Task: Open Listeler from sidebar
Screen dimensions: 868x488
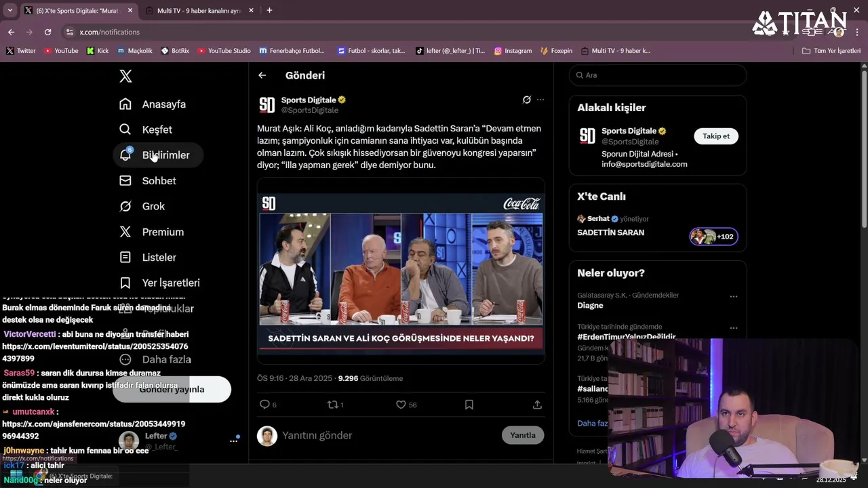Action: coord(148,258)
